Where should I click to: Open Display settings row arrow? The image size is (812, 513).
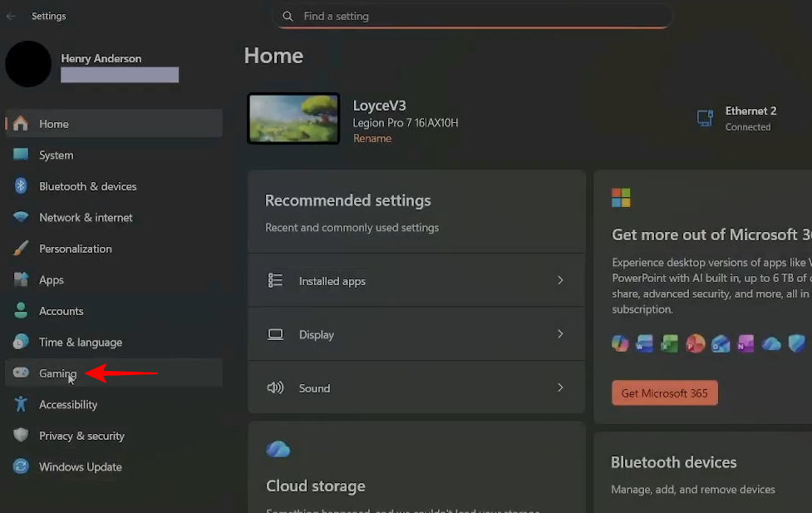(560, 334)
